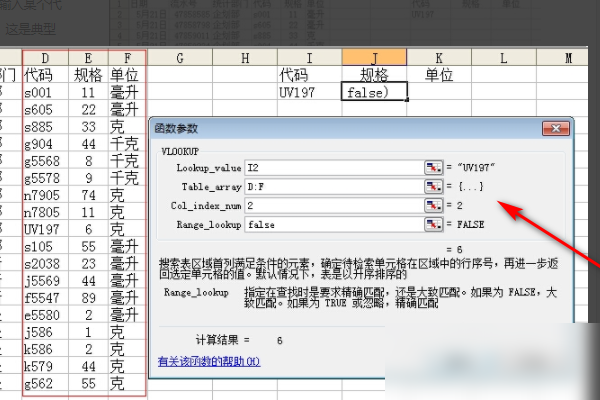Click 单位 header cell in column K
Image resolution: width=600 pixels, height=400 pixels.
[439, 75]
